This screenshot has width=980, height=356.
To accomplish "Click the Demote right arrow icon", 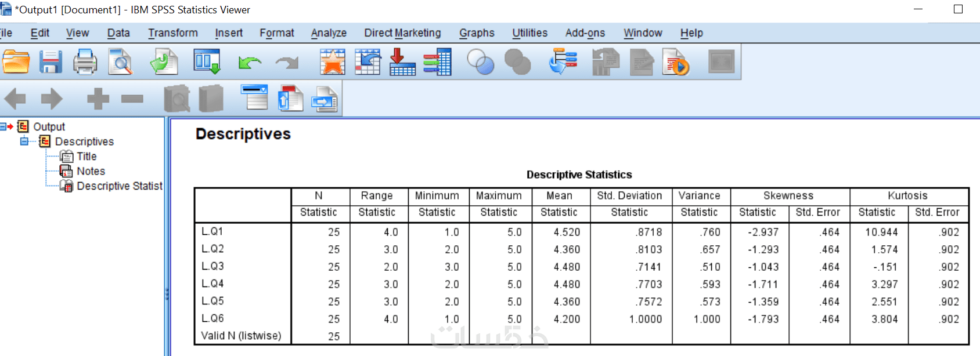I will point(52,99).
